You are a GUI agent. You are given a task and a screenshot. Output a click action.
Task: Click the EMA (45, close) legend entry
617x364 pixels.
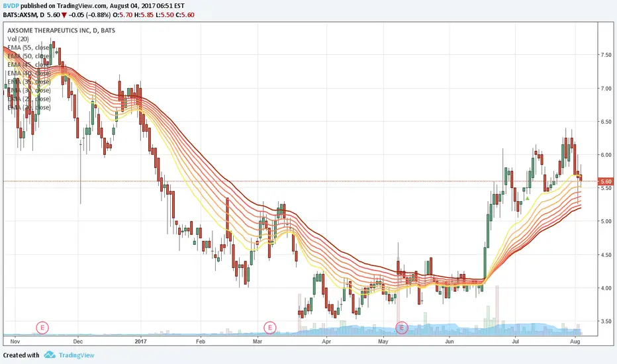tap(28, 65)
